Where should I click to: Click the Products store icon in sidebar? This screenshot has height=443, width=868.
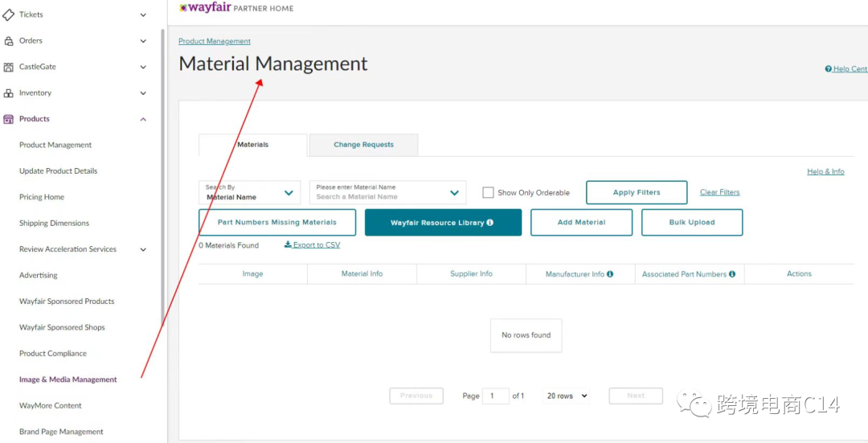coord(8,119)
